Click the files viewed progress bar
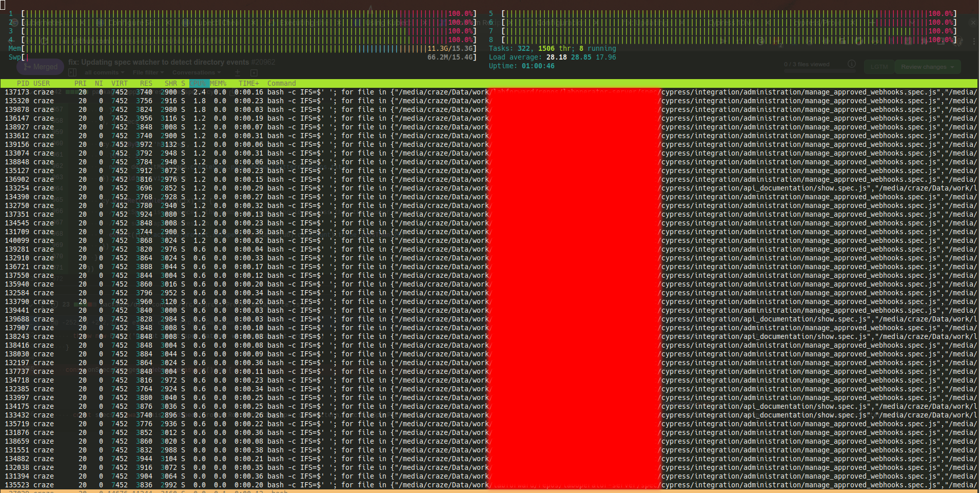The width and height of the screenshot is (980, 493). (x=820, y=70)
